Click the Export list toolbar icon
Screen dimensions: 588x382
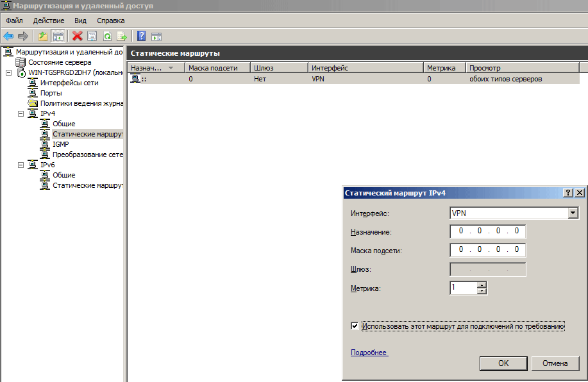122,36
